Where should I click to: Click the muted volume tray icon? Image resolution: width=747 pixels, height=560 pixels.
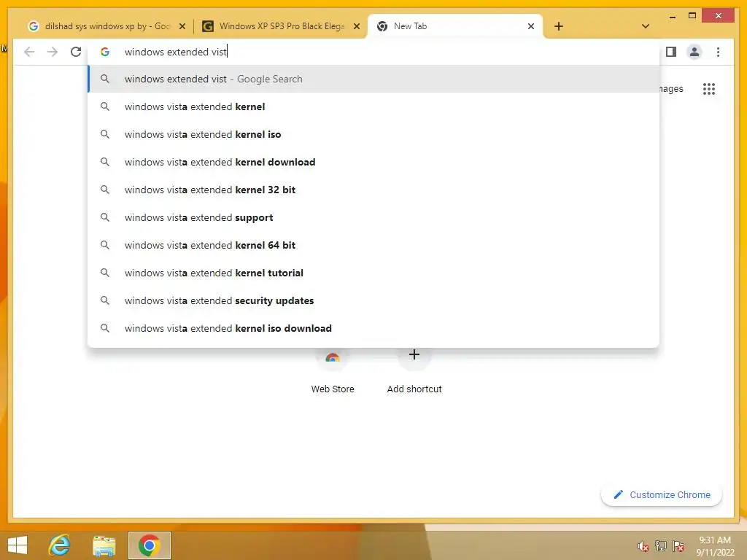click(643, 546)
